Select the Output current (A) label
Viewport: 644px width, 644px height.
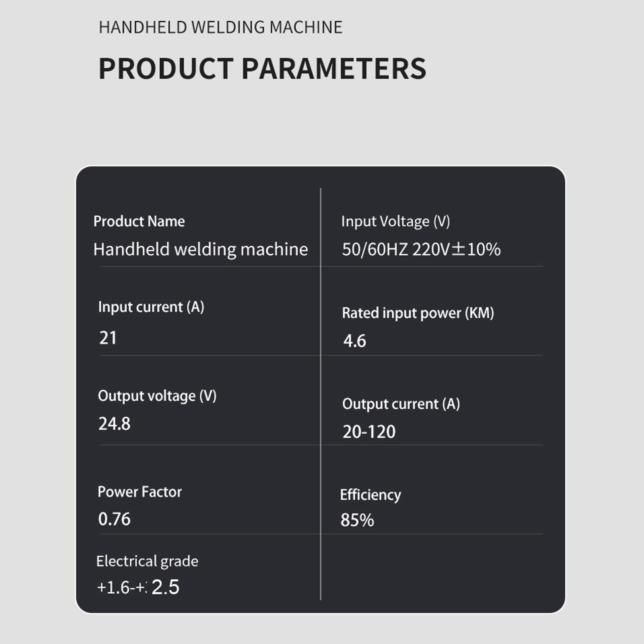(401, 404)
